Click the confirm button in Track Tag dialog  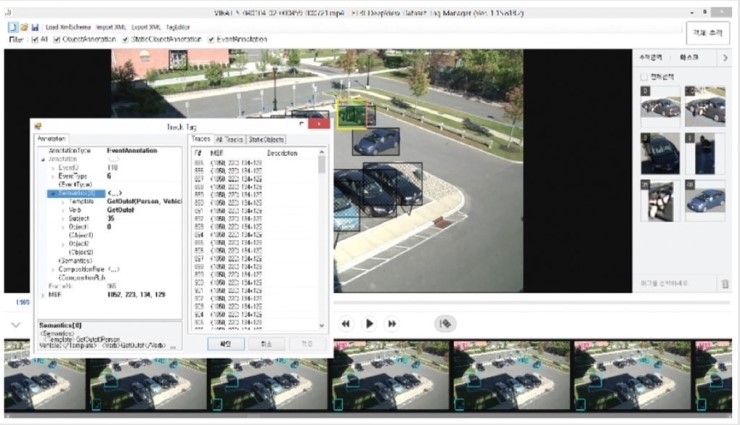(225, 343)
